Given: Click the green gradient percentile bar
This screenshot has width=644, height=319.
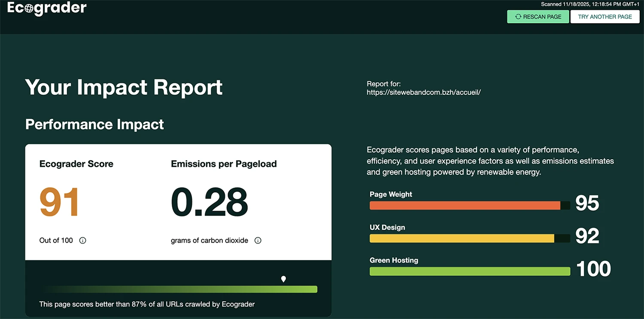Looking at the screenshot, I should pos(179,289).
